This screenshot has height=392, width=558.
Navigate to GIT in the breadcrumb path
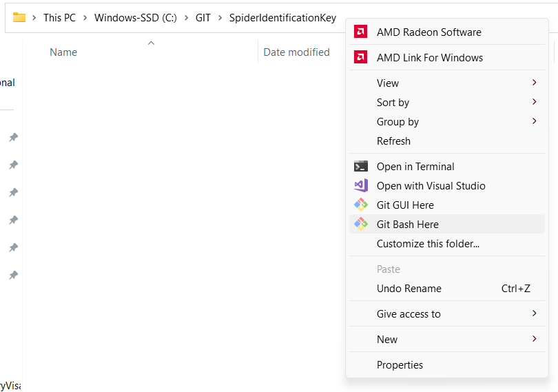click(203, 18)
